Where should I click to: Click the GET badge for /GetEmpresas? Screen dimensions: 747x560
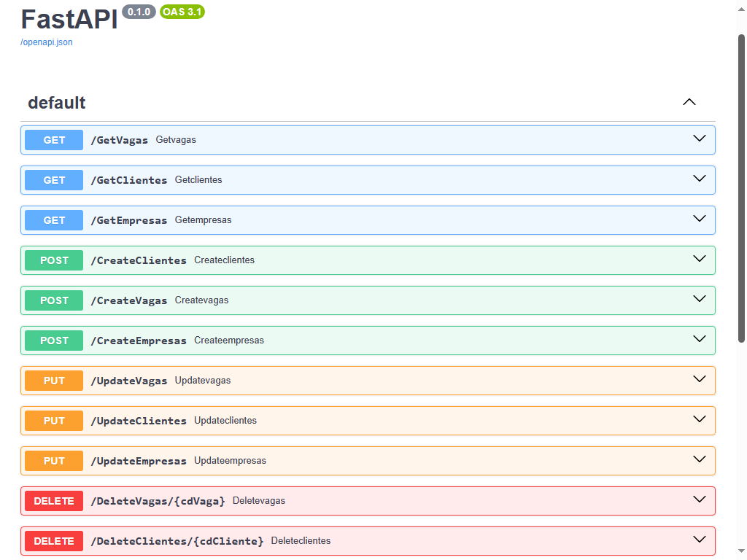pyautogui.click(x=54, y=220)
